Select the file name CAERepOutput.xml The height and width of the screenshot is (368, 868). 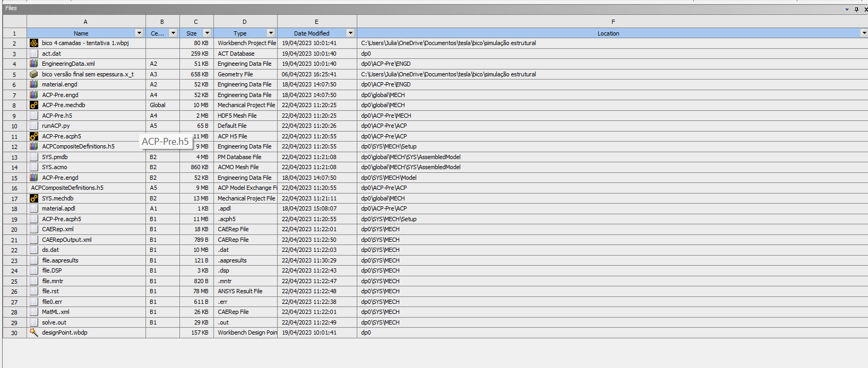coord(67,240)
